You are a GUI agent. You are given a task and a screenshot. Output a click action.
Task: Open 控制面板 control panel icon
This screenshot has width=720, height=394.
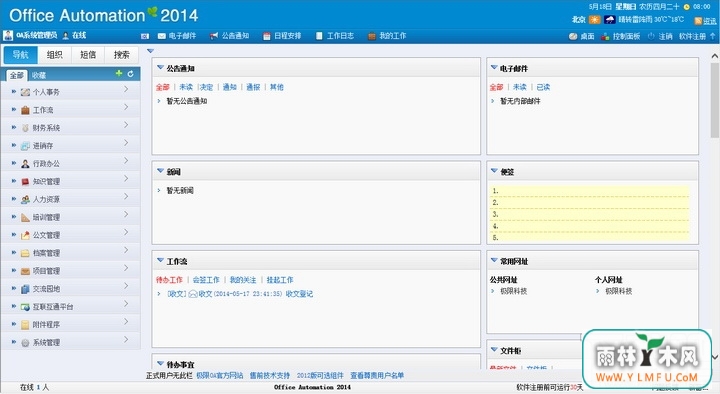(x=605, y=36)
